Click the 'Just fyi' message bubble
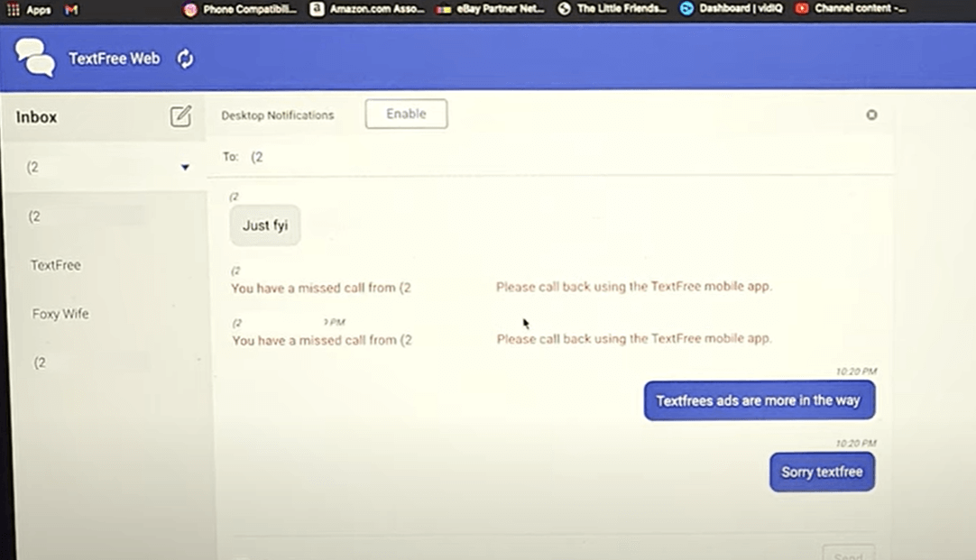 coord(265,225)
